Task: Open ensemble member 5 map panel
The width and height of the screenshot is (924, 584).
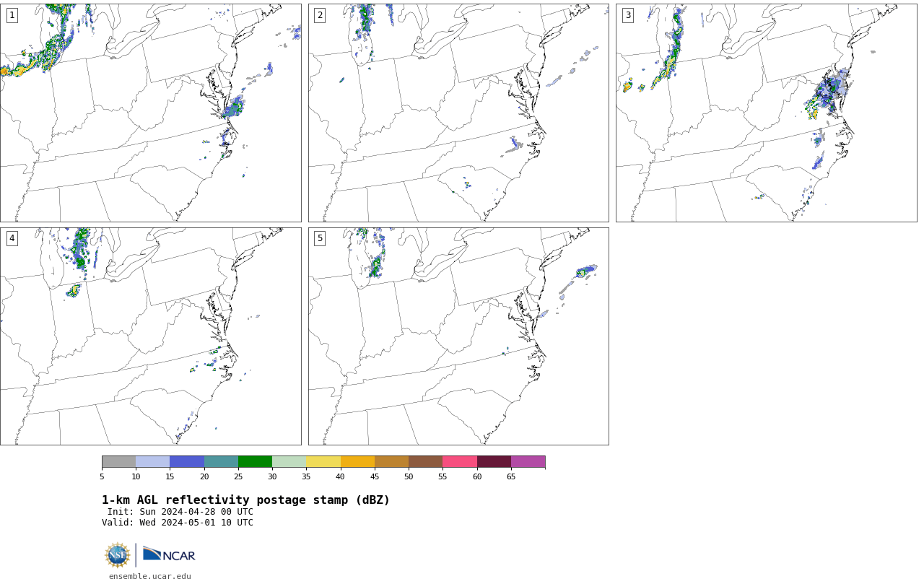Action: click(x=458, y=336)
